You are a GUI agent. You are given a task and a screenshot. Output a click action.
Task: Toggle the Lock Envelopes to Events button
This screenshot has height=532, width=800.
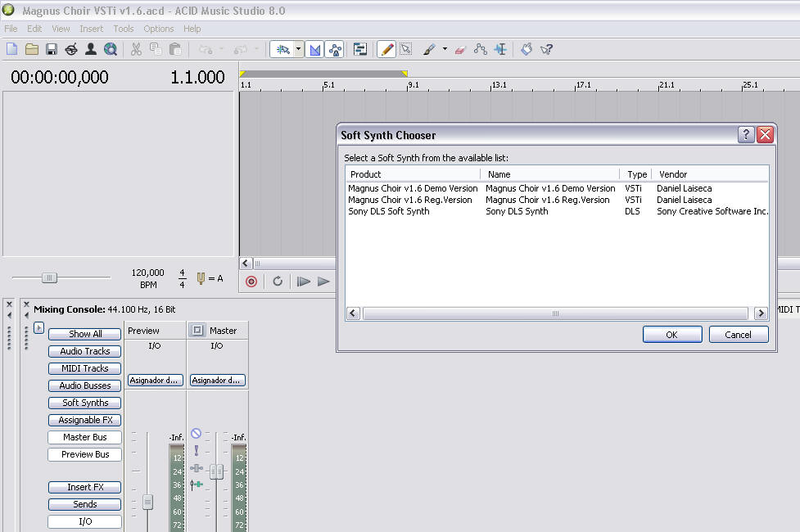point(335,49)
